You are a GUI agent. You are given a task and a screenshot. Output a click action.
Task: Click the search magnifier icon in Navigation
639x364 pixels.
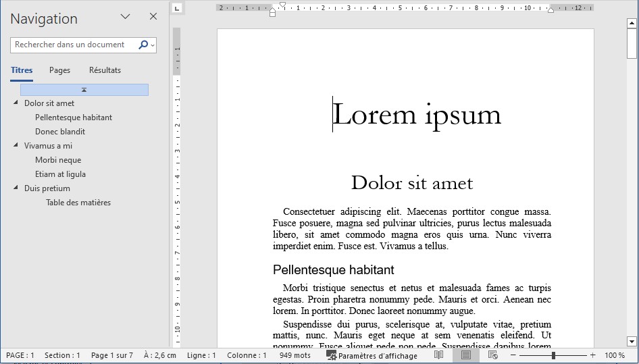(143, 45)
